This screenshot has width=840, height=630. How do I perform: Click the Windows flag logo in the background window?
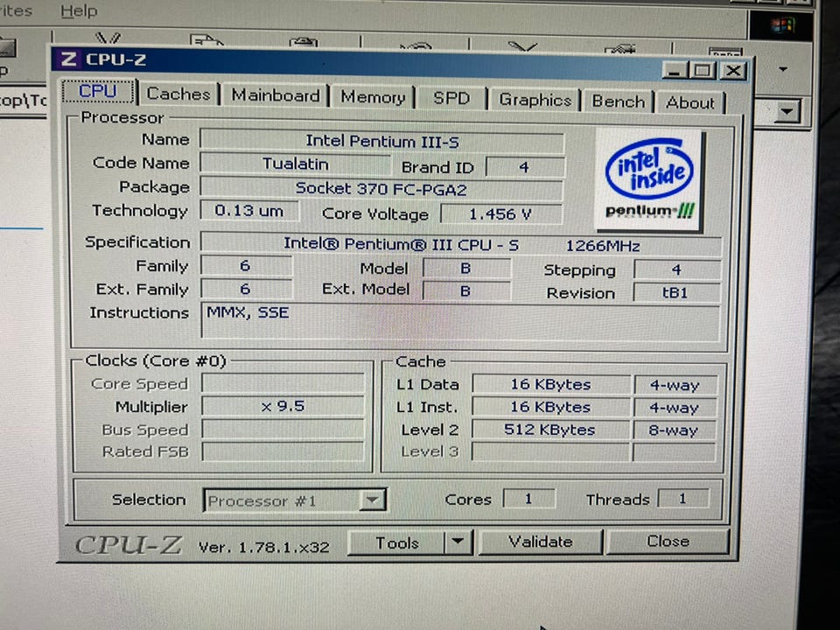[x=782, y=25]
